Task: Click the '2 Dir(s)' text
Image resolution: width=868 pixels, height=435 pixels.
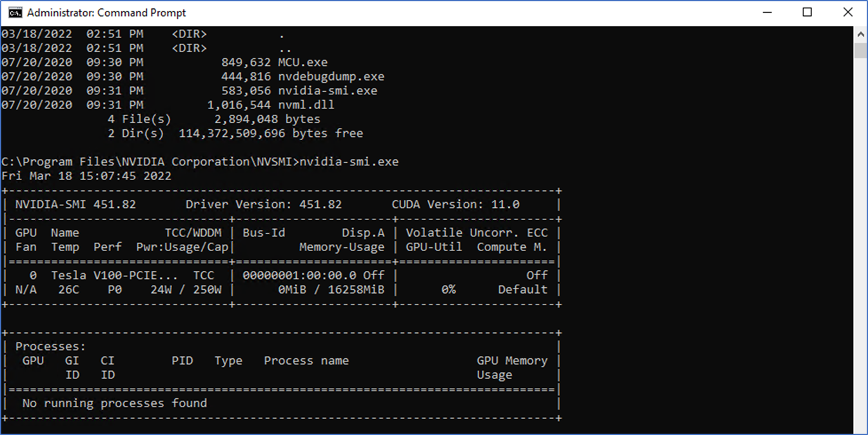Action: click(136, 134)
